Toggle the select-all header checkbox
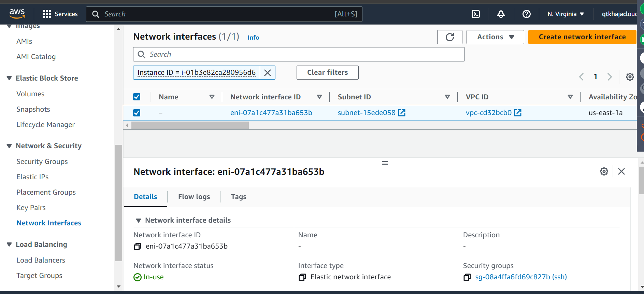The image size is (644, 294). pyautogui.click(x=137, y=97)
